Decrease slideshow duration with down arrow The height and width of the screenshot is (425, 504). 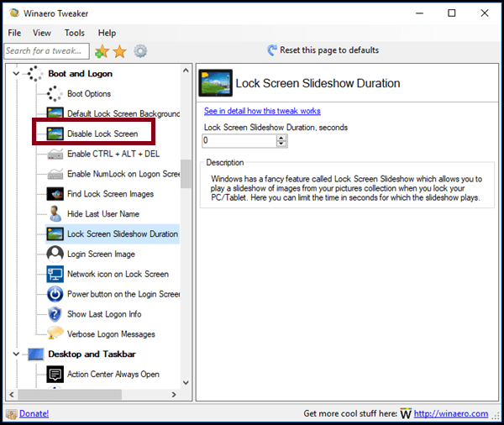281,144
